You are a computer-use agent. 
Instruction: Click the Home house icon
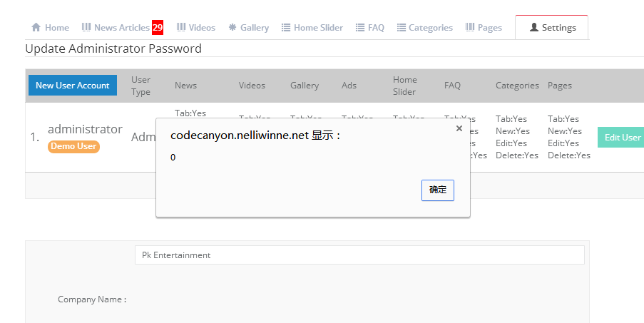tap(36, 28)
